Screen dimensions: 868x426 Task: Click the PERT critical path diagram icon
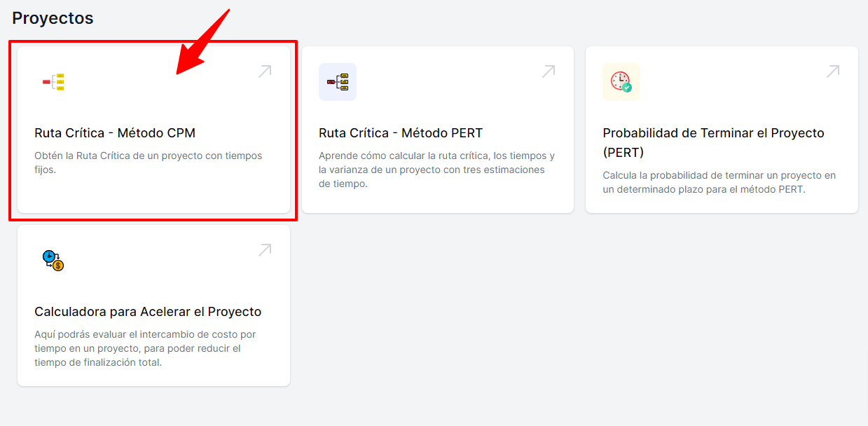click(x=338, y=82)
